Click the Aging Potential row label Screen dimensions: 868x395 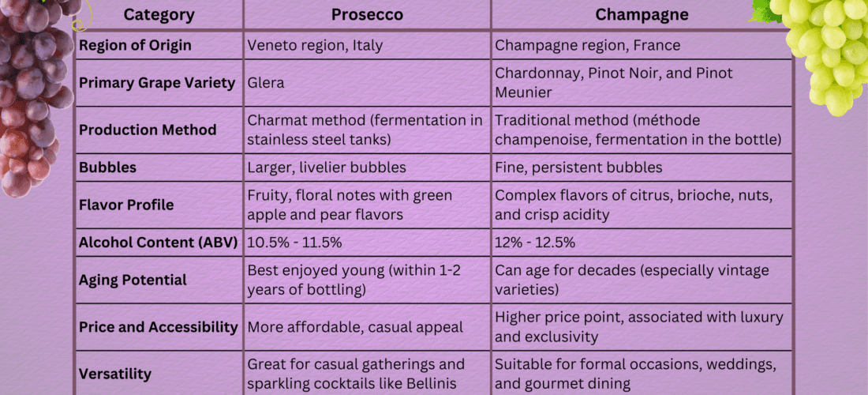133,280
